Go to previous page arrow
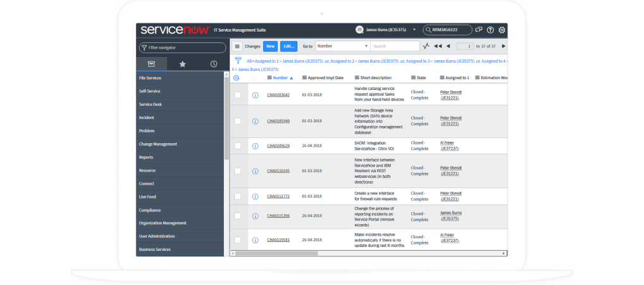Screen dimensions: 644x285 tap(448, 46)
